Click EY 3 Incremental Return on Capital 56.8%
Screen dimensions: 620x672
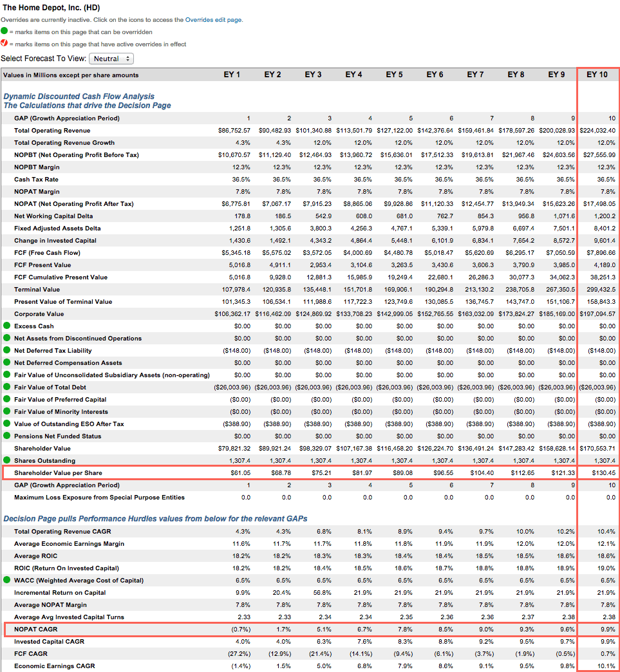pos(323,592)
